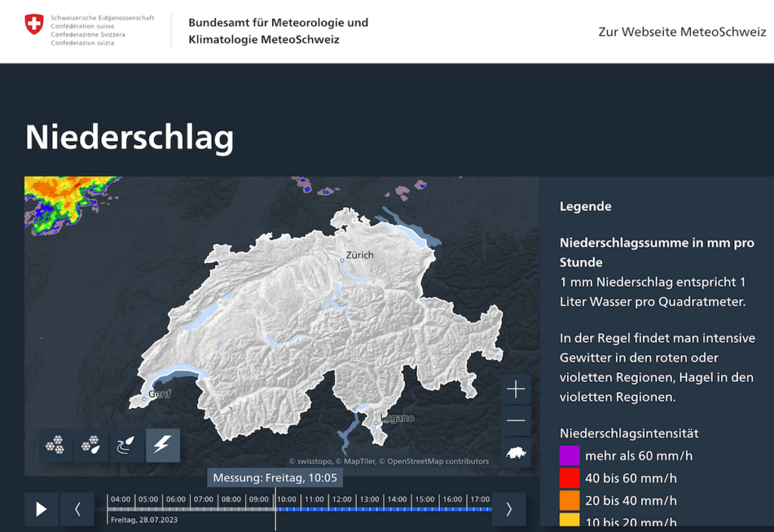
Task: Open Bundesamt für Meteorologie und Klimatologie link
Action: [x=278, y=30]
